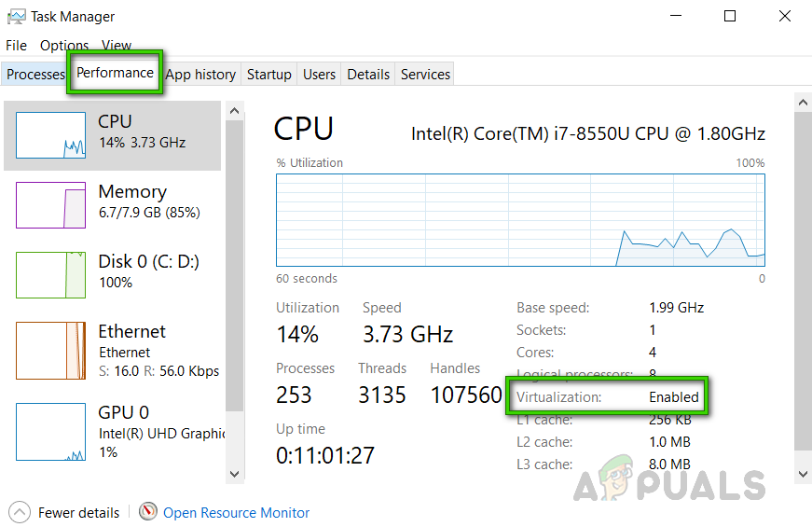This screenshot has height=527, width=812.
Task: Open the Options menu
Action: 64,45
